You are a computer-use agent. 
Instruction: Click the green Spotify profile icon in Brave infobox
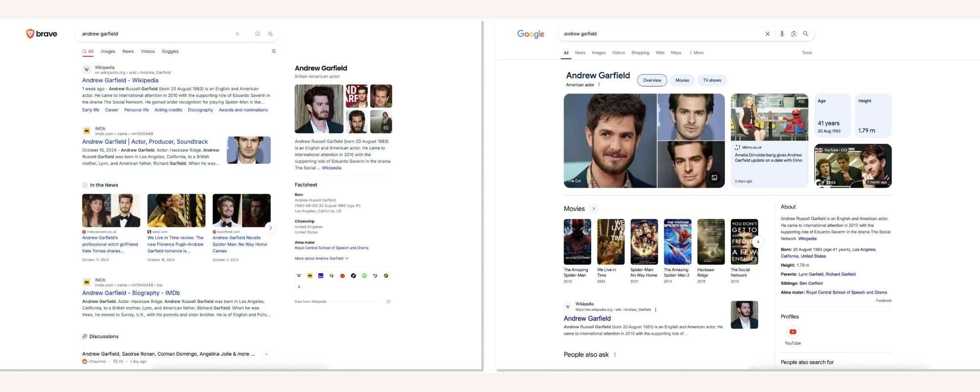click(364, 276)
